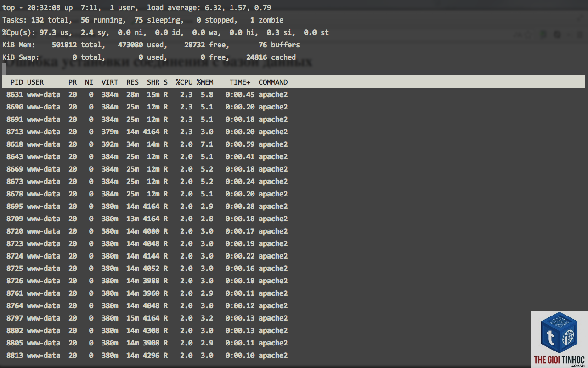Screen dimensions: 588x368
Task: Click www-data user in PID 8802 row
Action: pos(44,330)
